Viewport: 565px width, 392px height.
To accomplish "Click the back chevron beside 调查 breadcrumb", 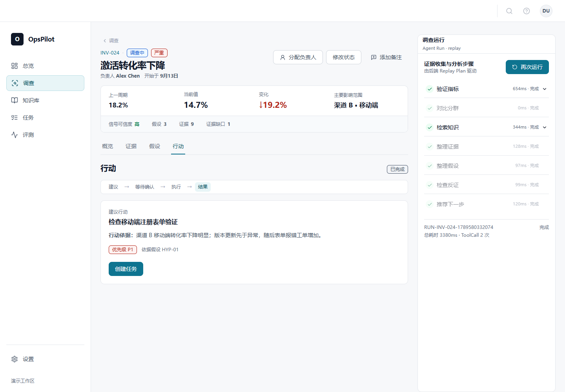I will coord(105,41).
